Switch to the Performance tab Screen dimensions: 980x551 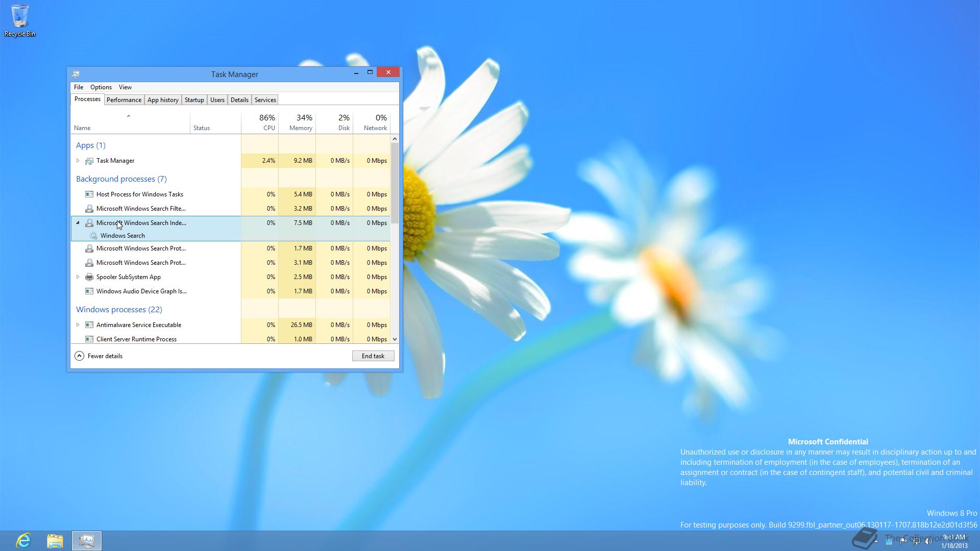pos(124,100)
